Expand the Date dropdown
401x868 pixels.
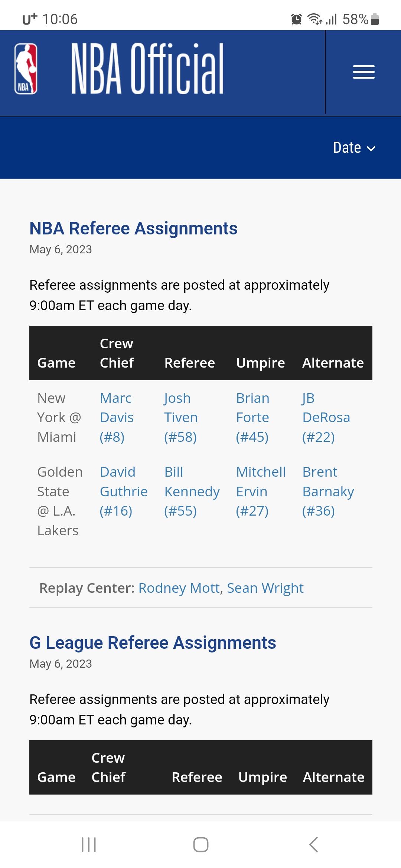click(355, 148)
